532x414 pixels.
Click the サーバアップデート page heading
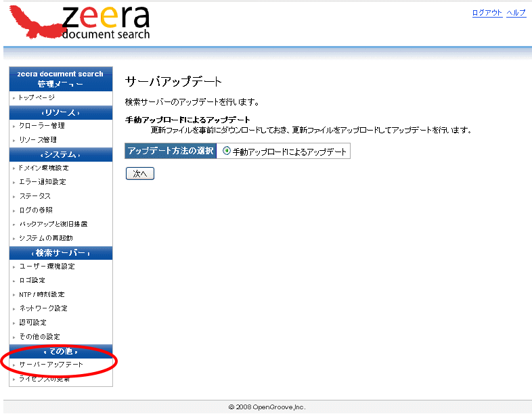point(173,81)
